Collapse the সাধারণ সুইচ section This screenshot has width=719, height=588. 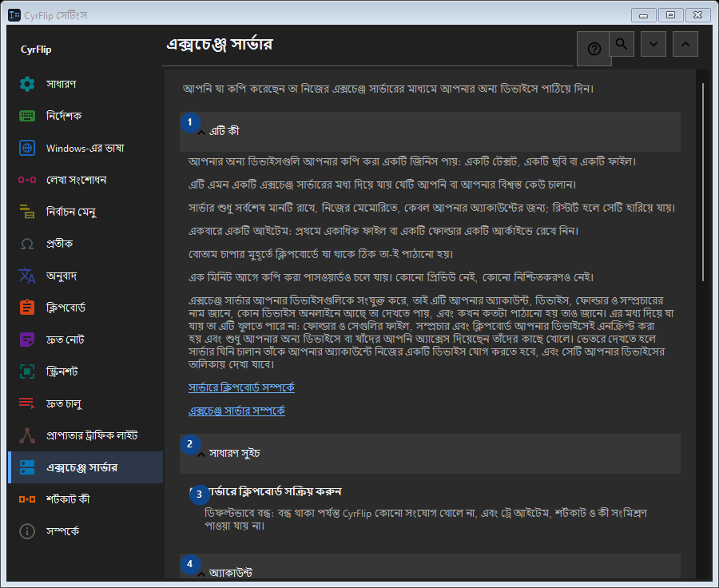click(x=430, y=454)
